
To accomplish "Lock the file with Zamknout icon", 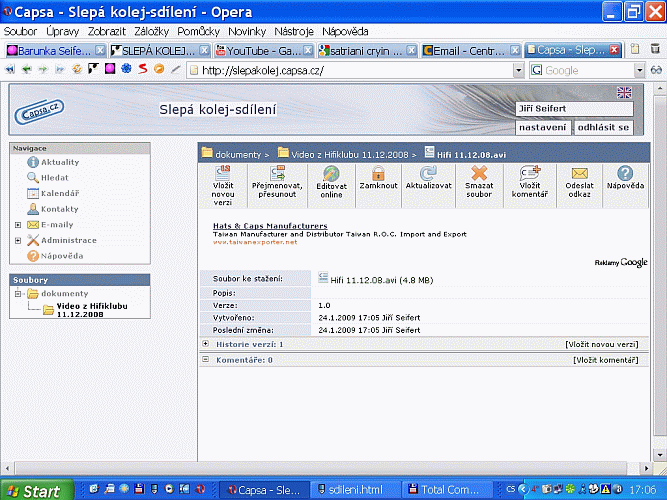I will tap(378, 174).
